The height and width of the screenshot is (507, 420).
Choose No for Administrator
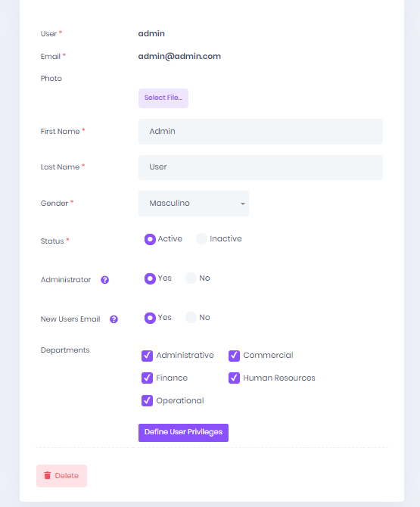(191, 278)
